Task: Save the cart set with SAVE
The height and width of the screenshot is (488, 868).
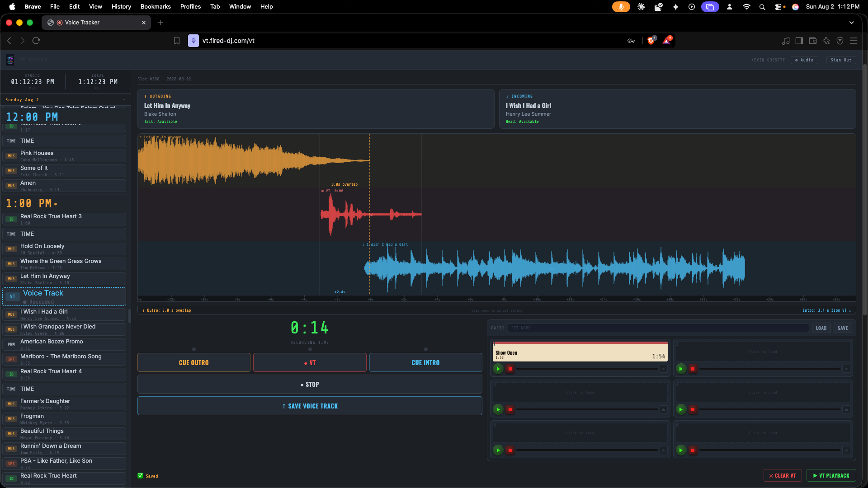Action: click(x=843, y=328)
